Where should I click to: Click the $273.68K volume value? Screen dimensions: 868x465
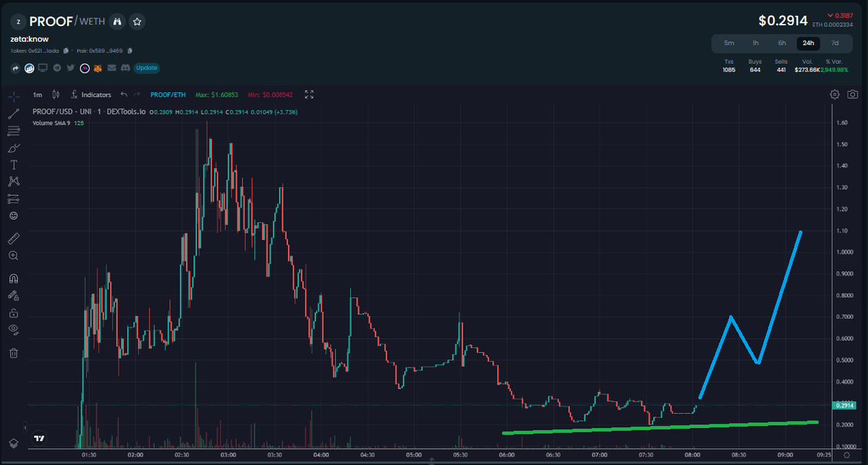(x=807, y=69)
